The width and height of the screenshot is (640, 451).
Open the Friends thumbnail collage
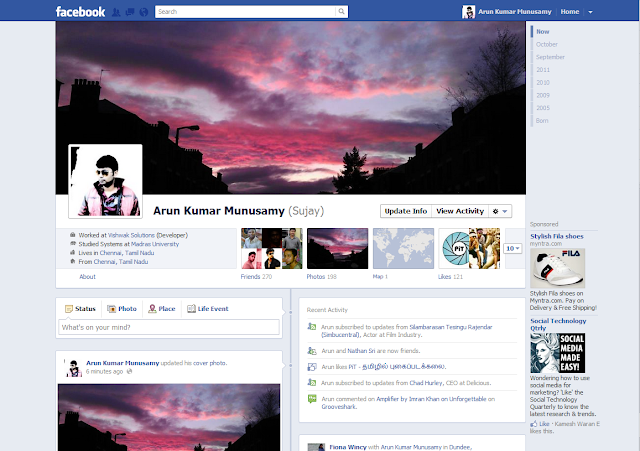(x=271, y=248)
